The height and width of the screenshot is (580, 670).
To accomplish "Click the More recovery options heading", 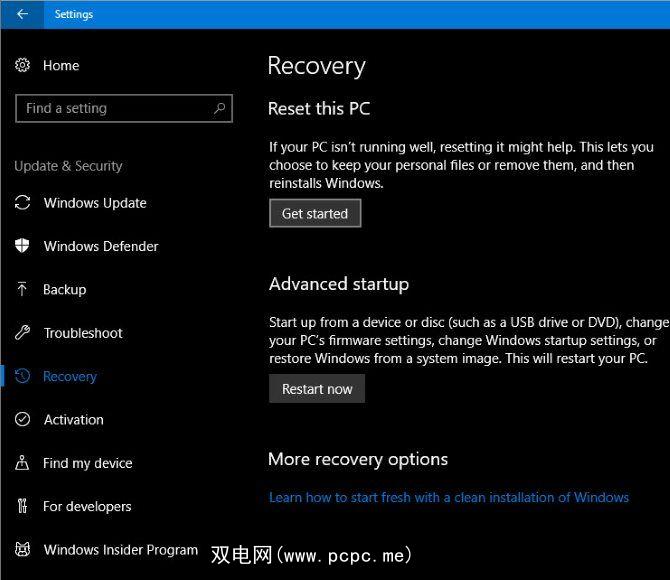I will [358, 459].
